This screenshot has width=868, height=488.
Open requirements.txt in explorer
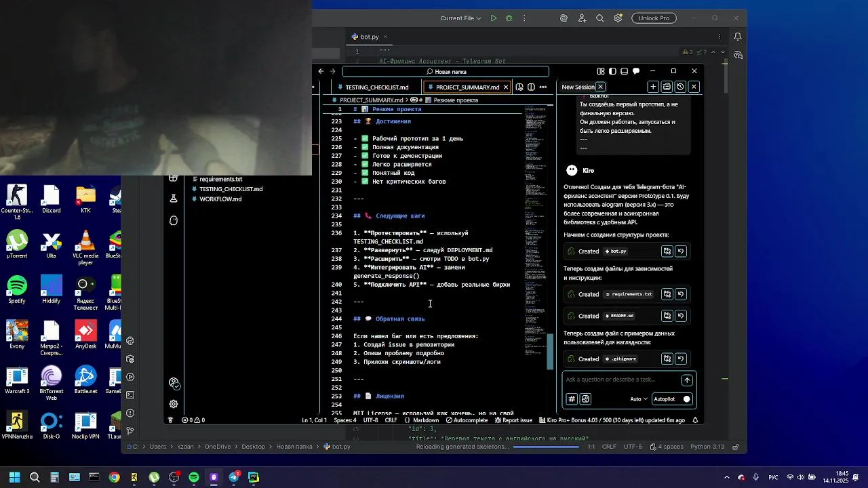[x=220, y=179]
